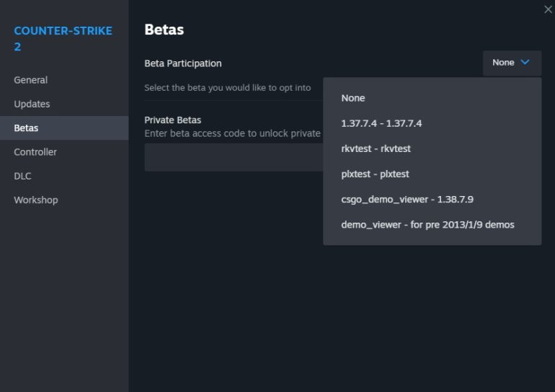Click the Private Betas label text
The width and height of the screenshot is (555, 392).
tap(172, 120)
